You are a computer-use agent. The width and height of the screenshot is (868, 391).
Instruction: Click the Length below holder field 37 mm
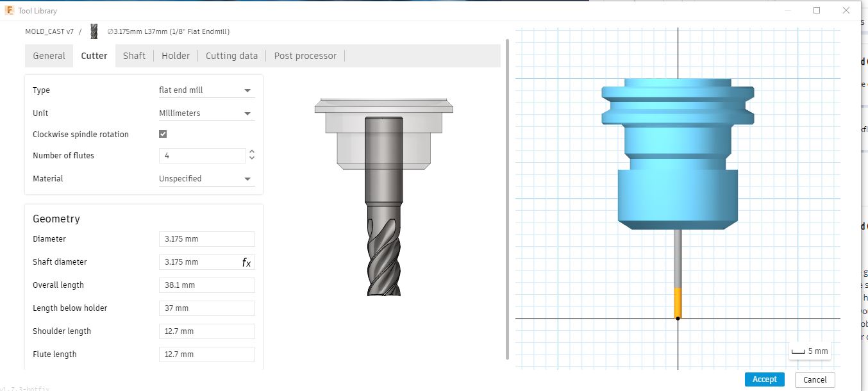click(206, 308)
